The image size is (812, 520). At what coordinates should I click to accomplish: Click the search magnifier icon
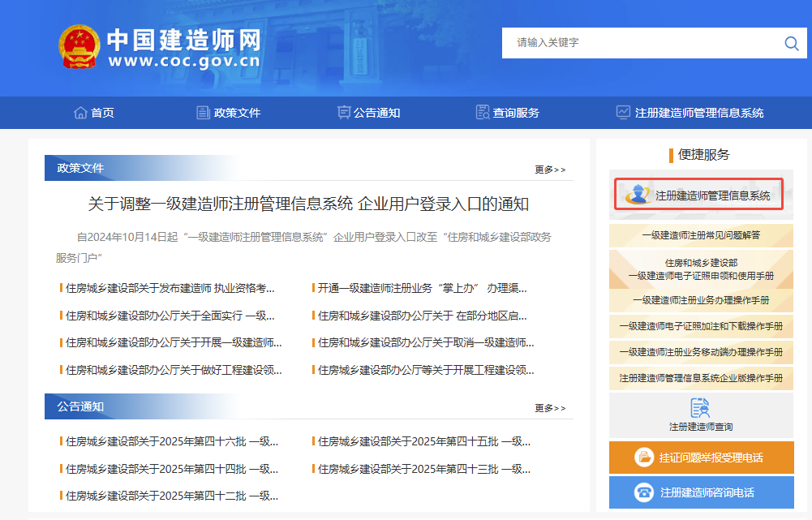791,44
